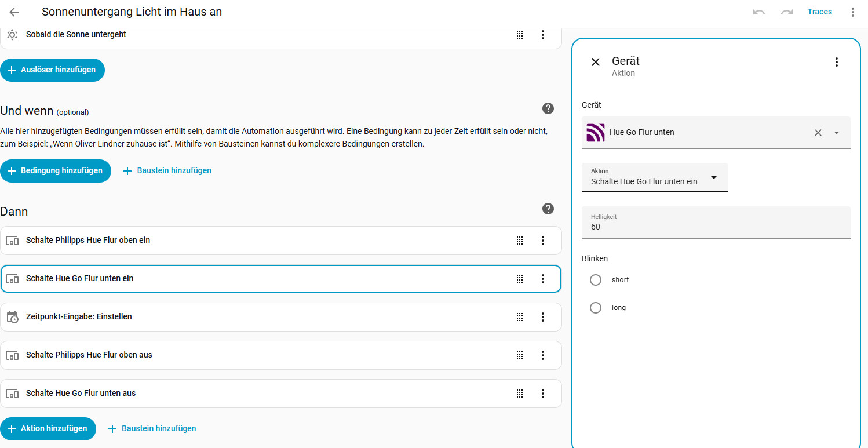Open the Gerät panel three-dot menu
Image resolution: width=868 pixels, height=448 pixels.
(836, 62)
